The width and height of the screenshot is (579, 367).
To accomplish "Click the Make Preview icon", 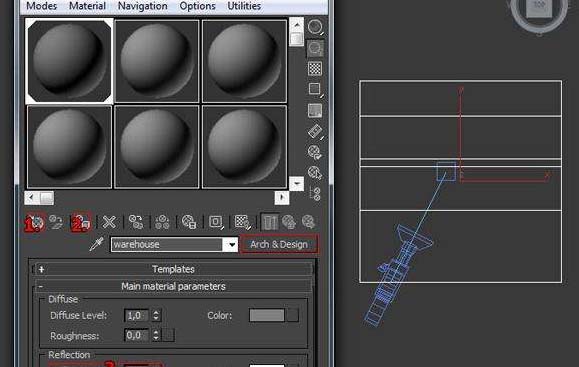I will (315, 131).
